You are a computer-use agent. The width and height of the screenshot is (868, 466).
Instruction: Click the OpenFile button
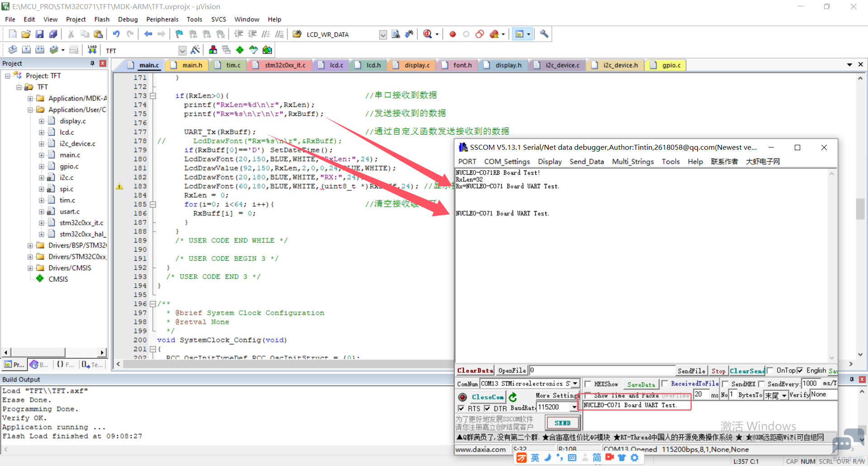[512, 371]
